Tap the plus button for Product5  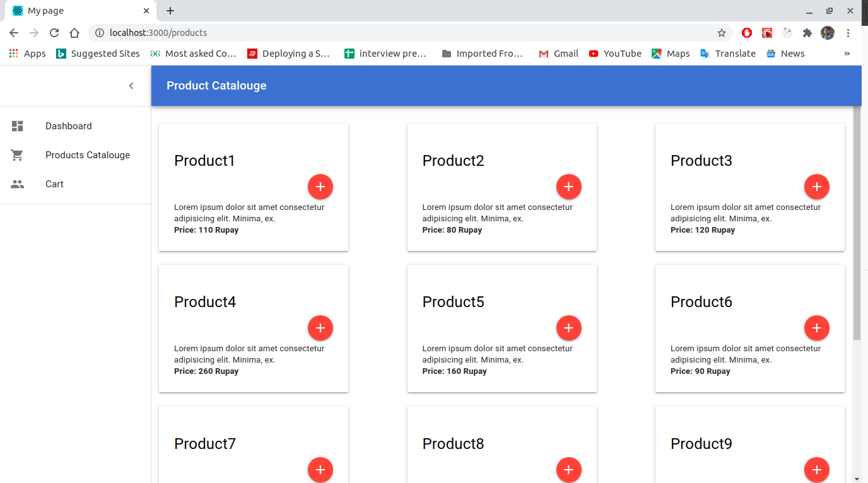pos(569,328)
